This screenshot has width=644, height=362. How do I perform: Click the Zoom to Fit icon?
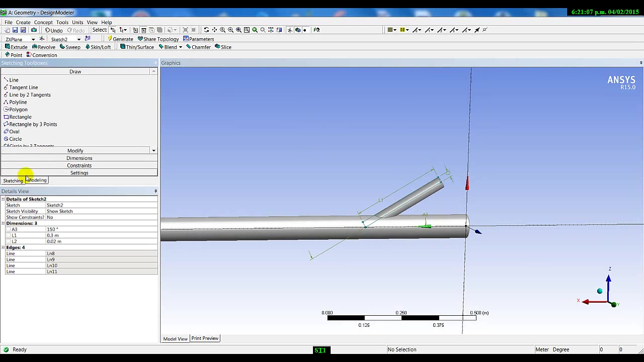(x=238, y=30)
